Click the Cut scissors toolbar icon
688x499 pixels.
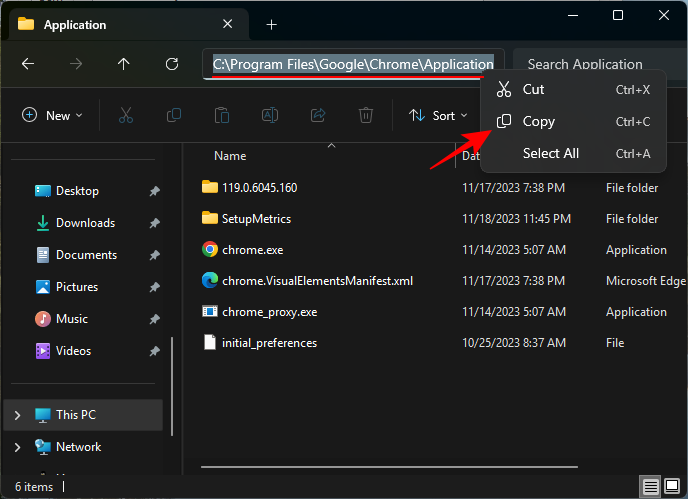click(126, 115)
